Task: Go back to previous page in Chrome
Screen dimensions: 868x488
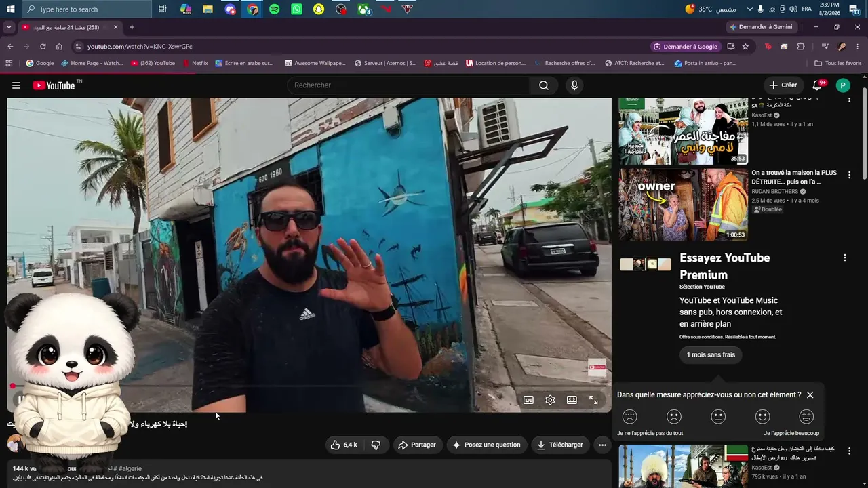Action: pyautogui.click(x=10, y=47)
